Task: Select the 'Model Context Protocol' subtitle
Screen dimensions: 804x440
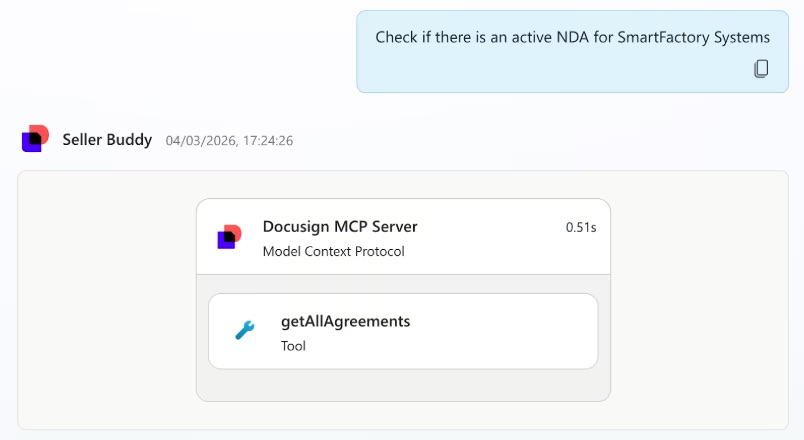Action: [333, 251]
